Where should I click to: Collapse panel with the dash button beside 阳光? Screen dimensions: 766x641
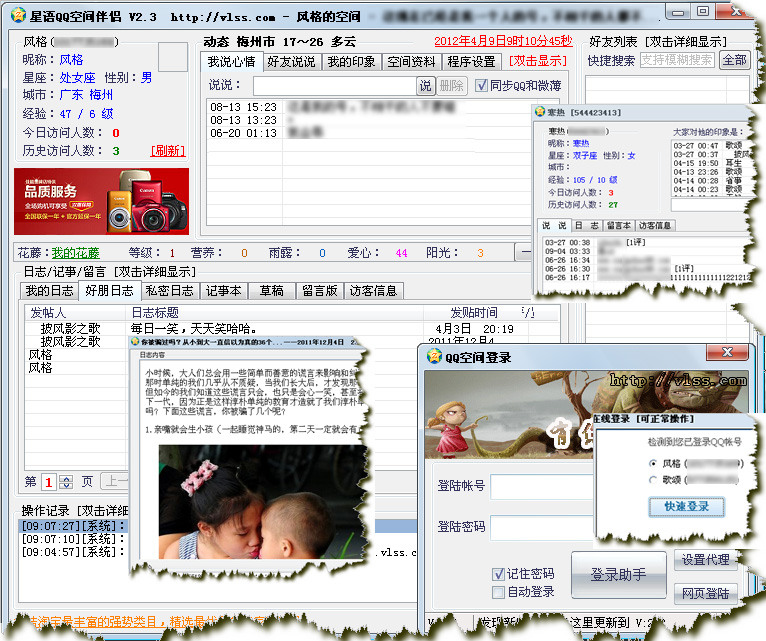click(x=524, y=253)
